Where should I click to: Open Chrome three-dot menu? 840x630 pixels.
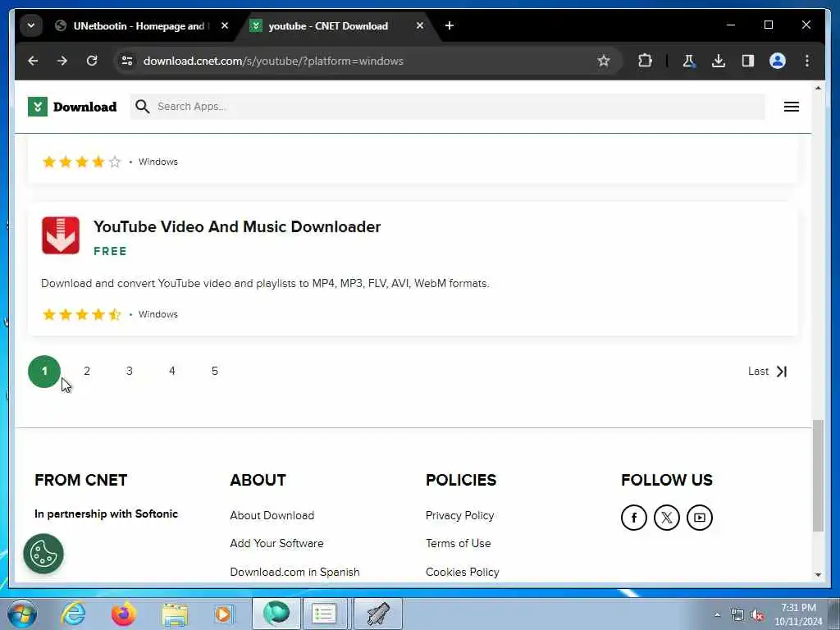pos(807,61)
